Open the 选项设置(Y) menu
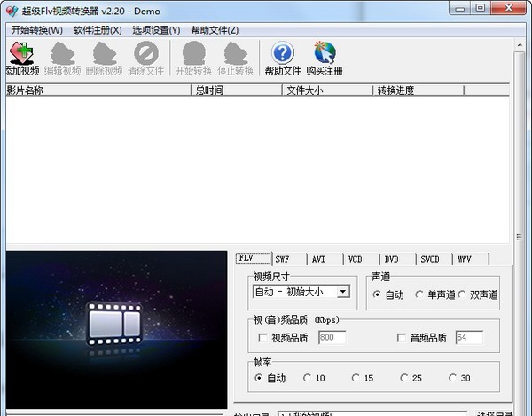This screenshot has width=532, height=416. click(x=156, y=30)
